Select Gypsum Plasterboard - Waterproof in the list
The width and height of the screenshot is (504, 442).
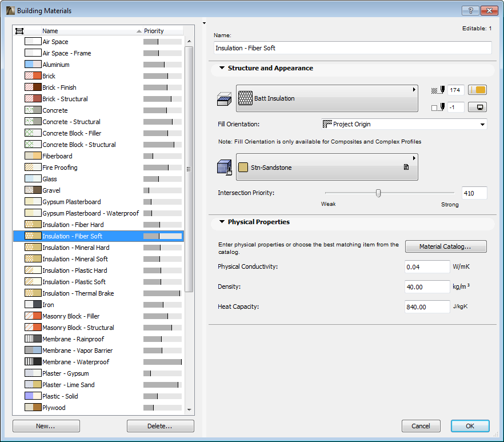[98, 213]
